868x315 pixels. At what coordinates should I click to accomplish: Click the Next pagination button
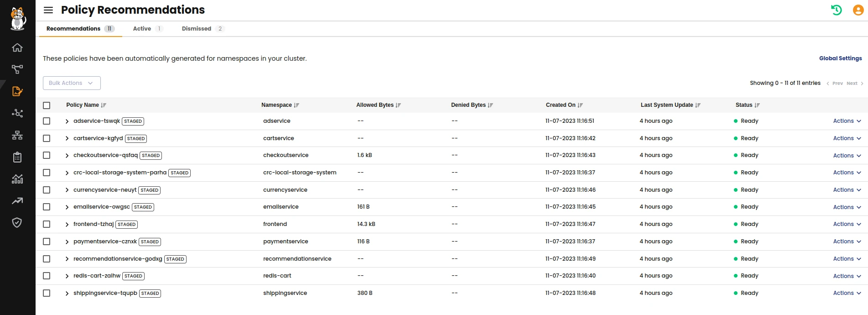click(855, 84)
